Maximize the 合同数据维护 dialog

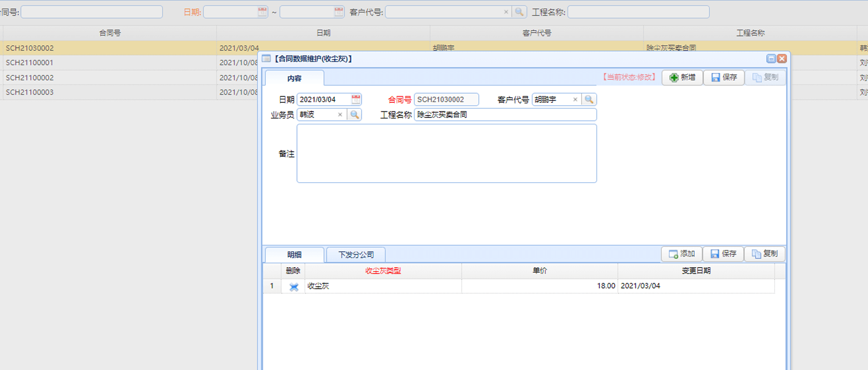pyautogui.click(x=771, y=59)
